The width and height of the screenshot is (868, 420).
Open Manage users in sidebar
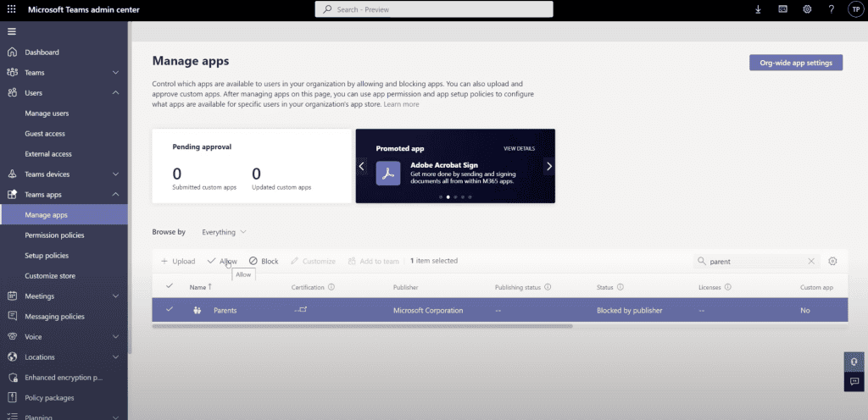(x=47, y=113)
